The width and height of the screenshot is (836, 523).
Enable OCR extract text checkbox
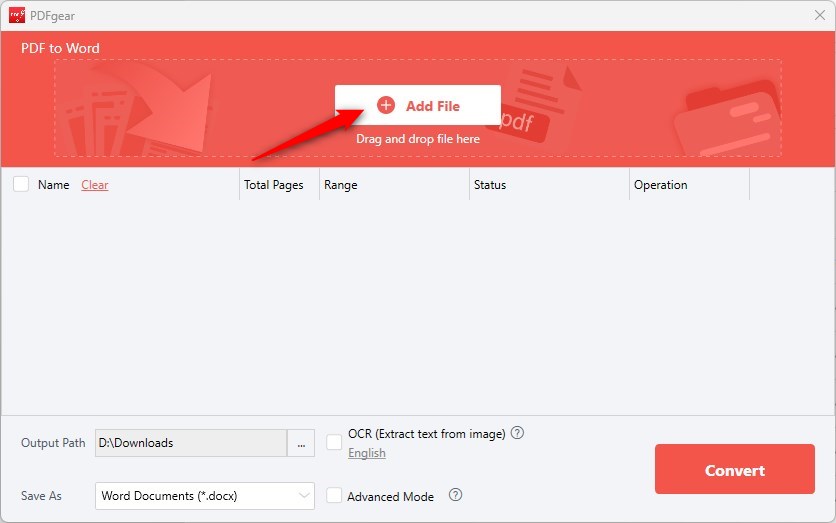coord(334,442)
